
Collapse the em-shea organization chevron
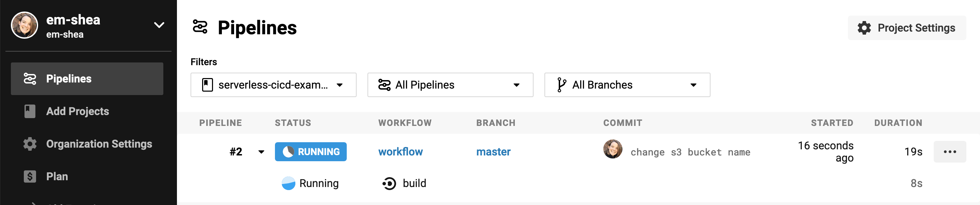[159, 25]
